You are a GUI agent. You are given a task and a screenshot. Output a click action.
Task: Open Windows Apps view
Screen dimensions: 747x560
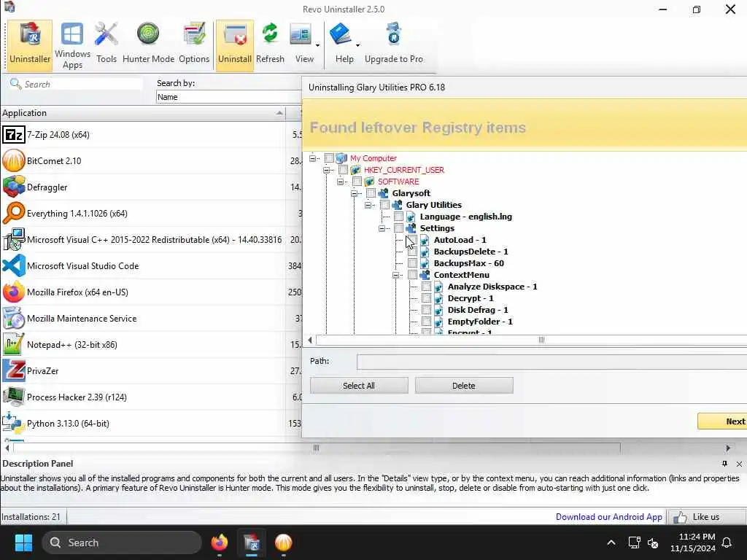pos(72,46)
